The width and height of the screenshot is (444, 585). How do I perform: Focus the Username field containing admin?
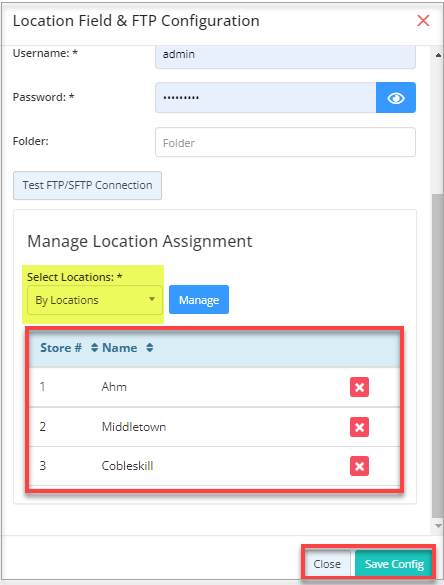(285, 55)
